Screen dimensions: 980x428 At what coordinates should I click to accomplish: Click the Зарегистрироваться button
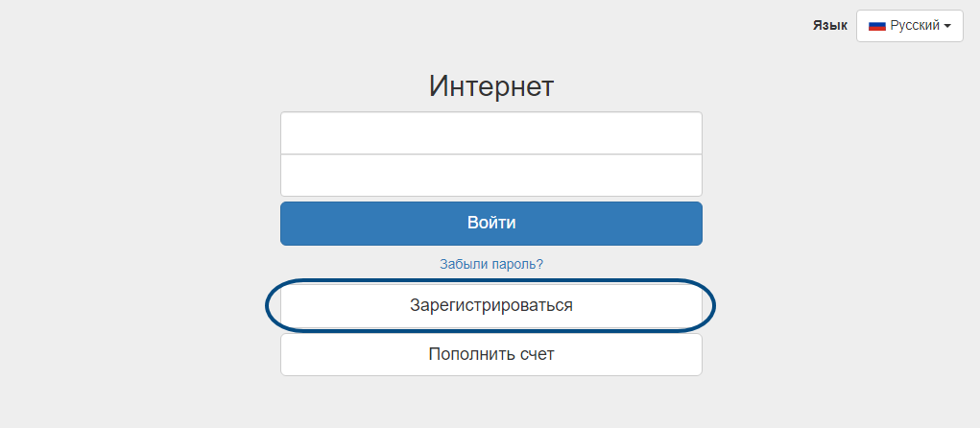point(490,306)
